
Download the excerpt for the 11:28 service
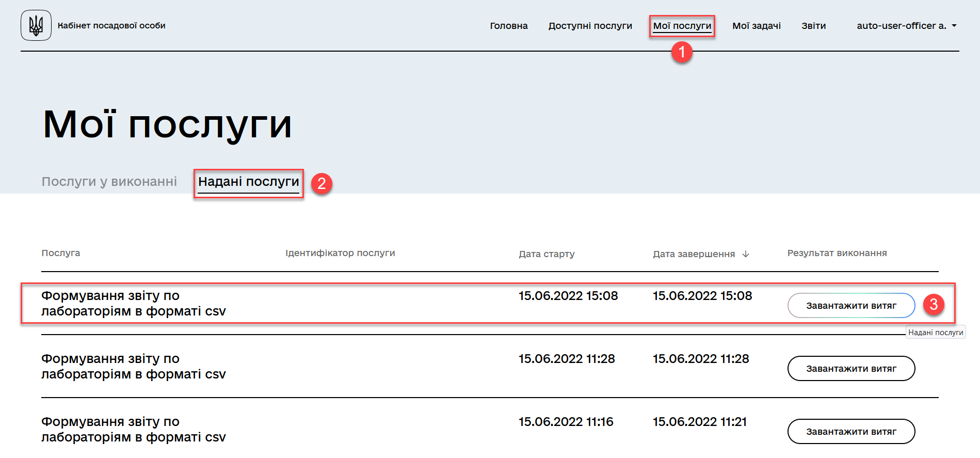point(850,369)
